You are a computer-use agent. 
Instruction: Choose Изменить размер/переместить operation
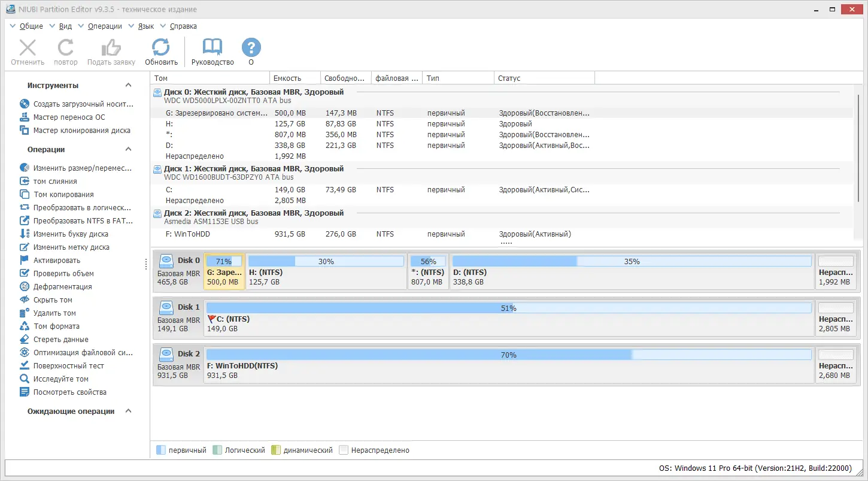[76, 168]
